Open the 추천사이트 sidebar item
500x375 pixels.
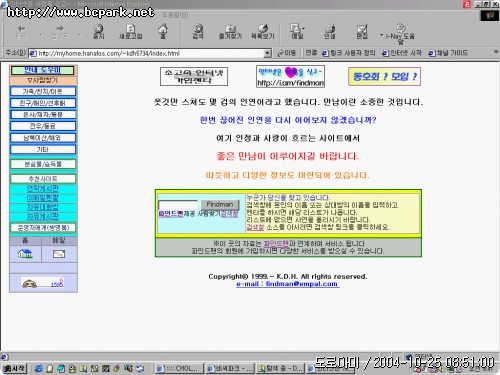click(x=43, y=179)
